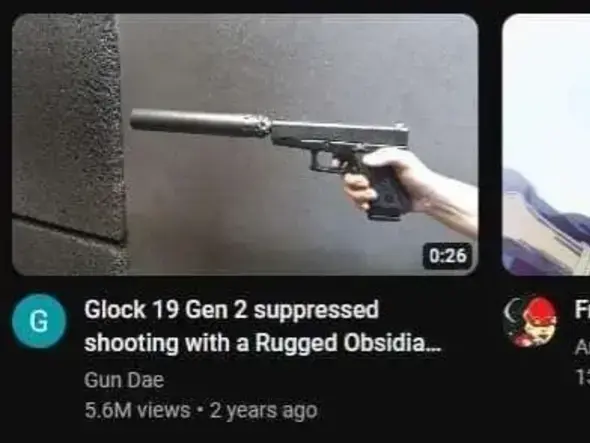The height and width of the screenshot is (443, 590).
Task: Click 'shooting with a Rugged Obsidia...' title line
Action: click(262, 343)
